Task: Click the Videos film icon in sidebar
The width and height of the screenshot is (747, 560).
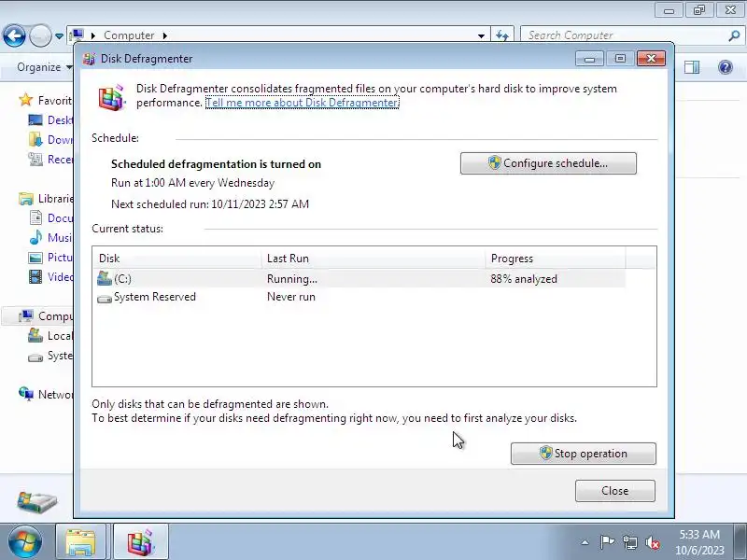Action: coord(35,276)
